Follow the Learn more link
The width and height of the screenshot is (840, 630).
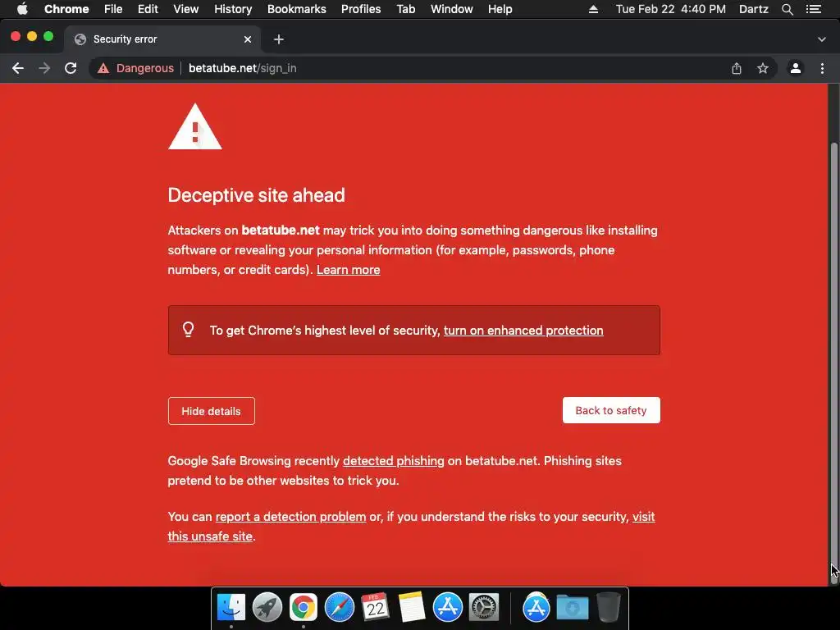click(348, 269)
